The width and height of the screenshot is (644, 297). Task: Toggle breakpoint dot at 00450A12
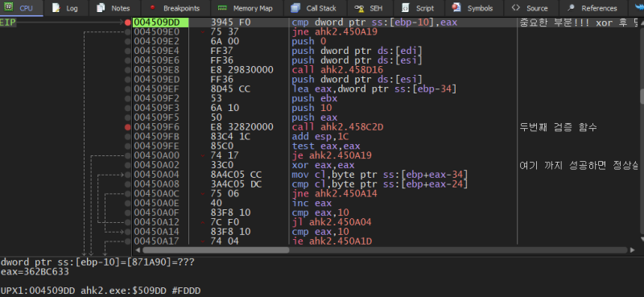coord(128,222)
